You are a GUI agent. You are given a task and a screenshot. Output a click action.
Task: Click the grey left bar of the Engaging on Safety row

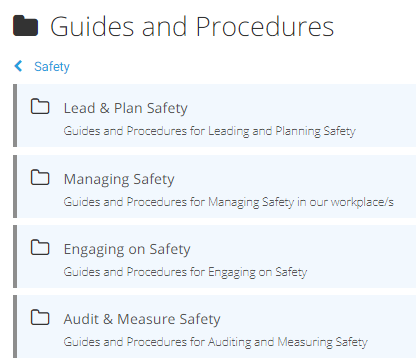point(15,256)
